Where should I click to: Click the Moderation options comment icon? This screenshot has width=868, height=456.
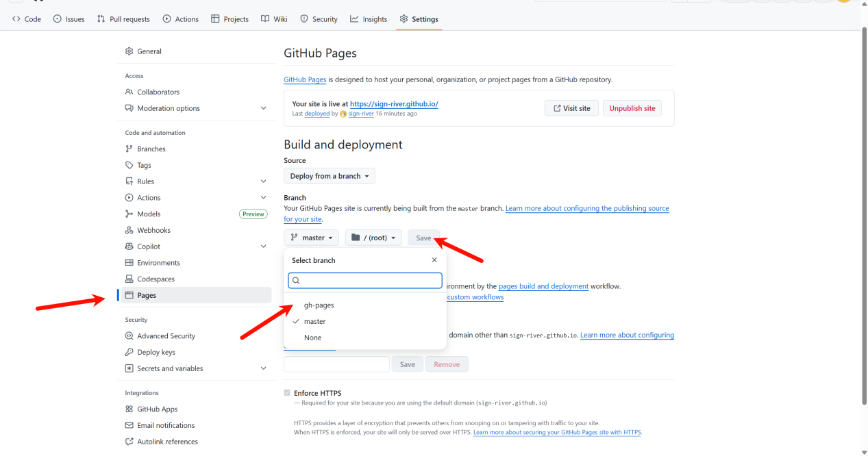pos(129,108)
